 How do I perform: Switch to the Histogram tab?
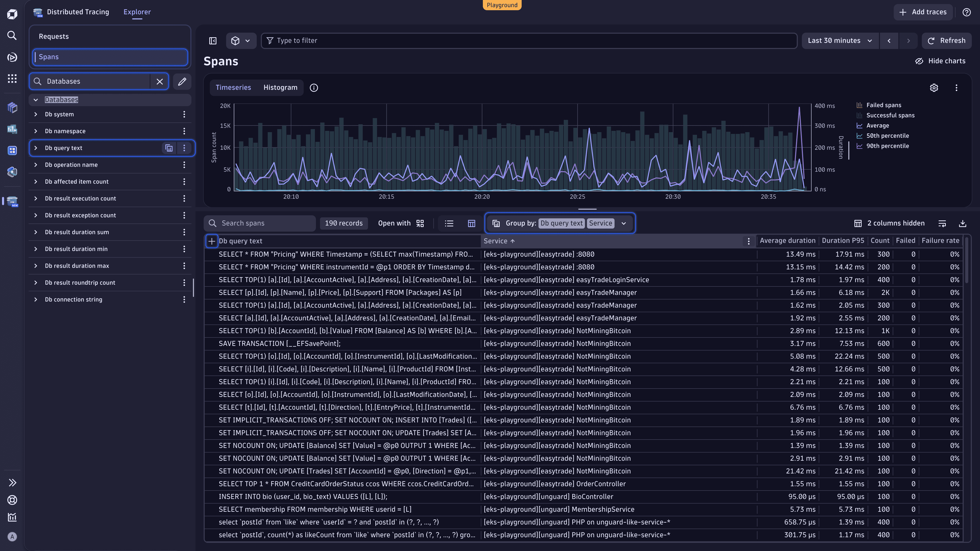(280, 87)
